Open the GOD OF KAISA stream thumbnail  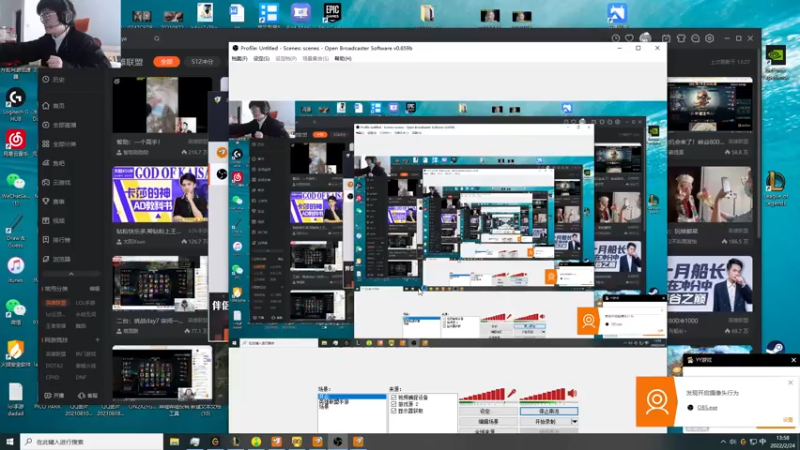coord(160,194)
